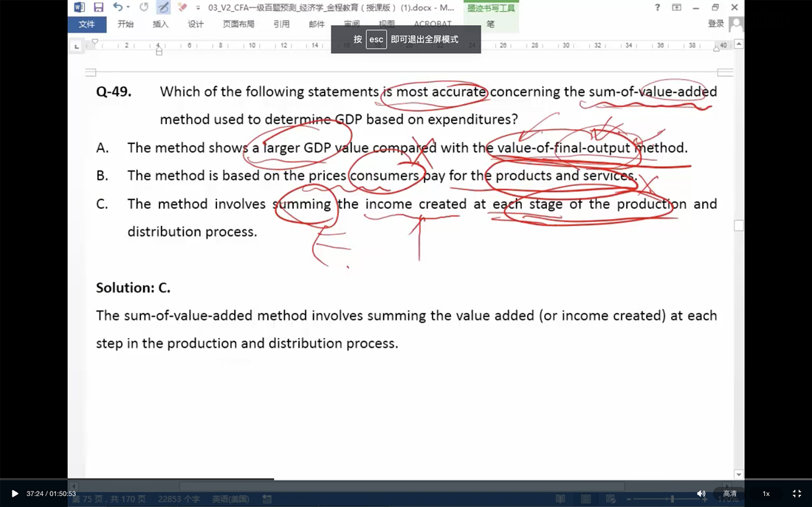Zoom in with the plus button

(x=705, y=499)
